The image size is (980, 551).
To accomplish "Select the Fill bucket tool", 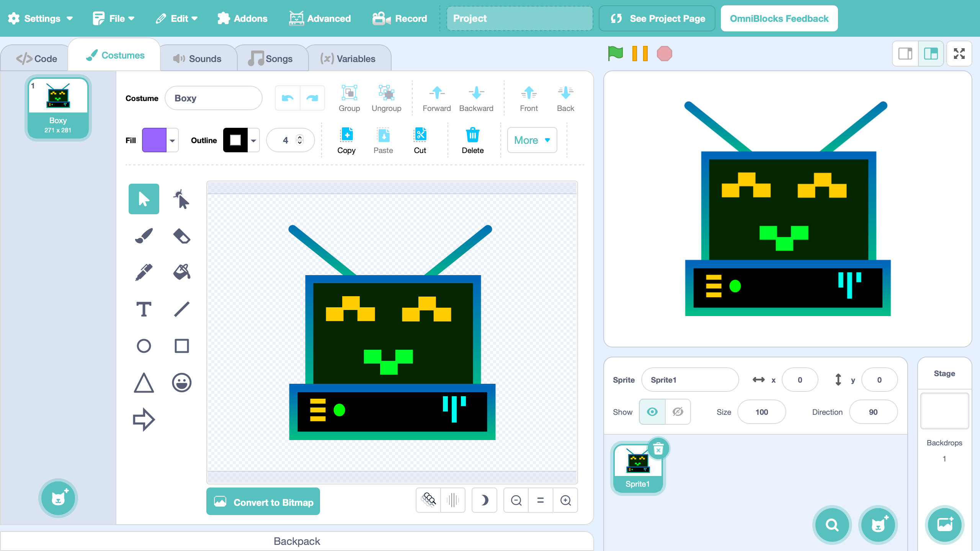I will pos(181,272).
